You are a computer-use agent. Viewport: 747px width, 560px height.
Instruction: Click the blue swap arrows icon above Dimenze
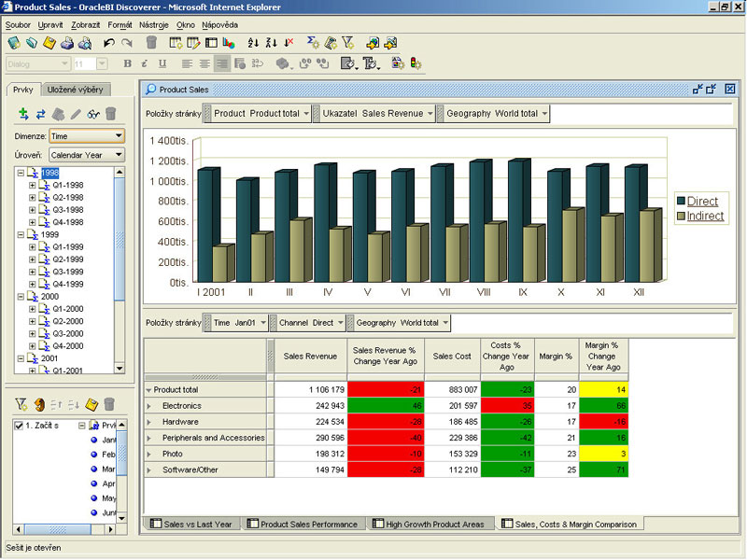point(41,114)
